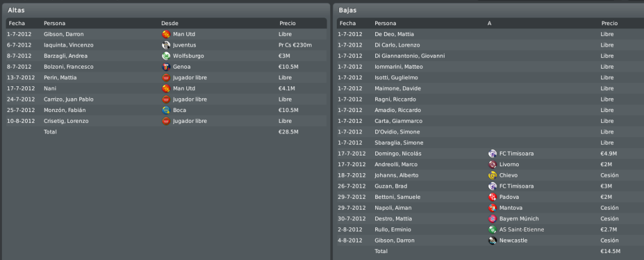Select the Nani transfer row
The image size is (644, 260).
coord(166,88)
